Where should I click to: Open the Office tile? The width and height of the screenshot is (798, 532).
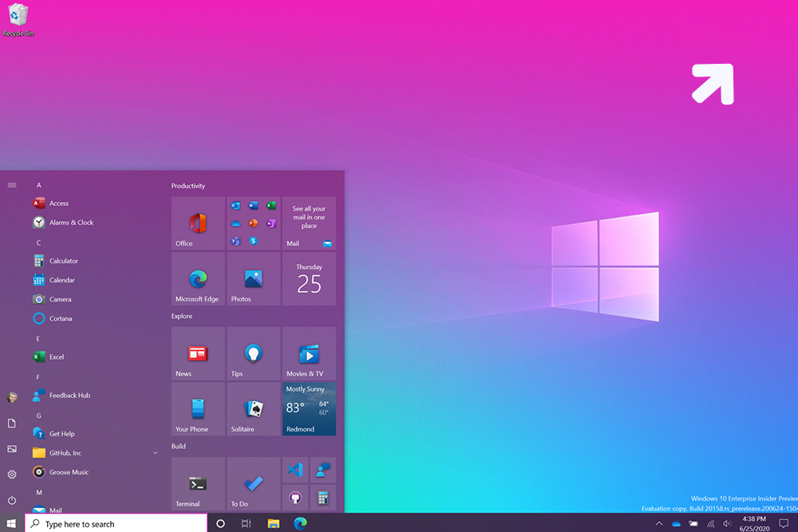tap(198, 223)
